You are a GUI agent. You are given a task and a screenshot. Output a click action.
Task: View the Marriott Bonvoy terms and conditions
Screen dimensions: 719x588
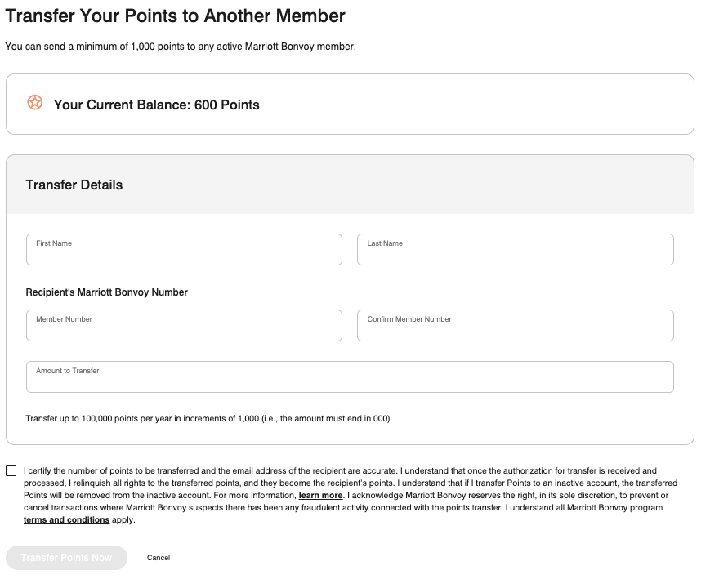[67, 520]
